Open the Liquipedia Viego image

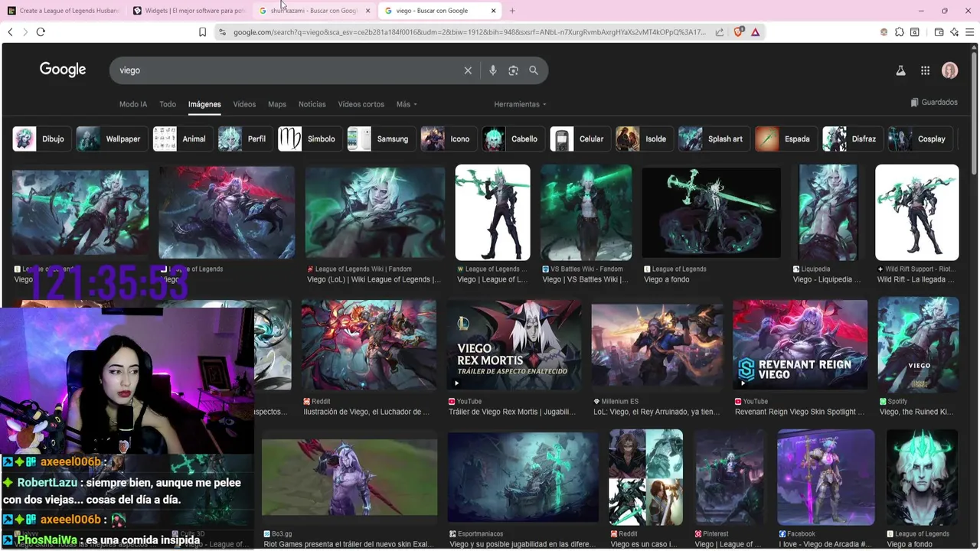828,213
